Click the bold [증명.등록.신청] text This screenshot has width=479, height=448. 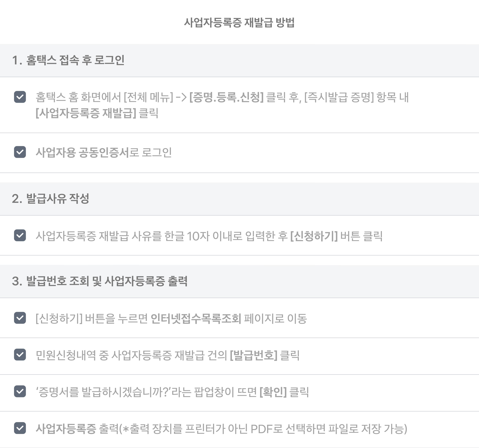(x=226, y=97)
